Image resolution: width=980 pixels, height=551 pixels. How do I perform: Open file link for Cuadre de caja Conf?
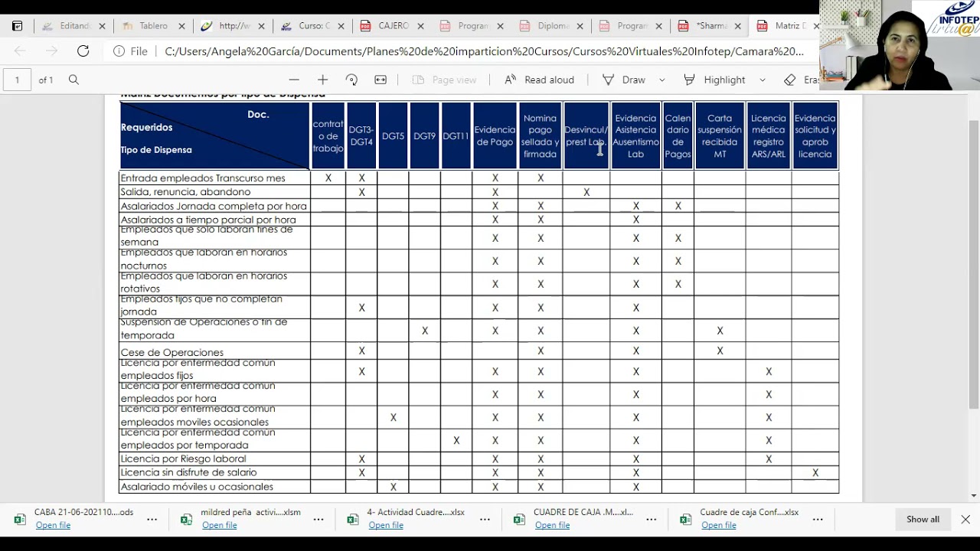718,525
